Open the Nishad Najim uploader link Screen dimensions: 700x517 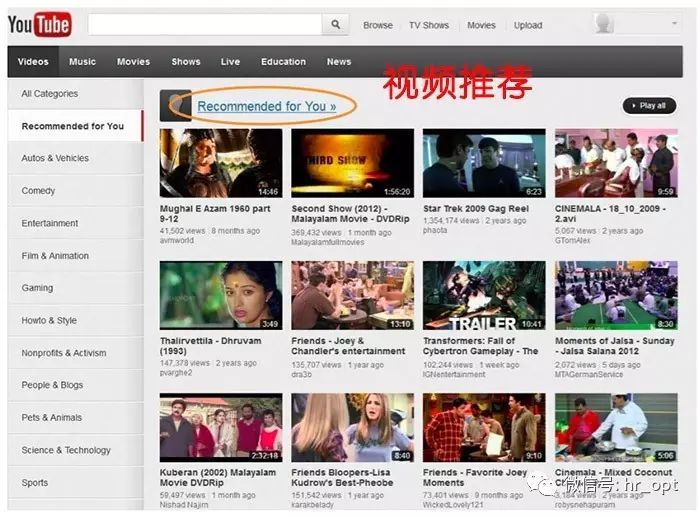pyautogui.click(x=184, y=504)
